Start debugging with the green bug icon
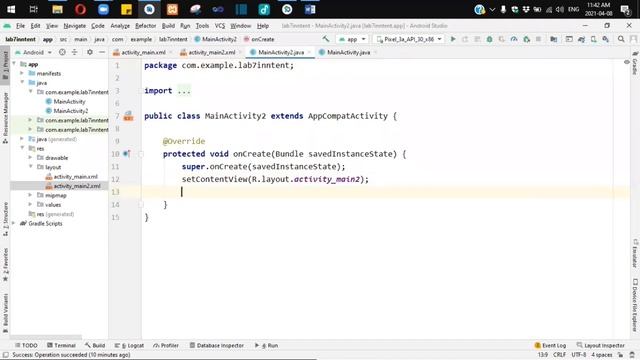The width and height of the screenshot is (640, 360). [489, 39]
